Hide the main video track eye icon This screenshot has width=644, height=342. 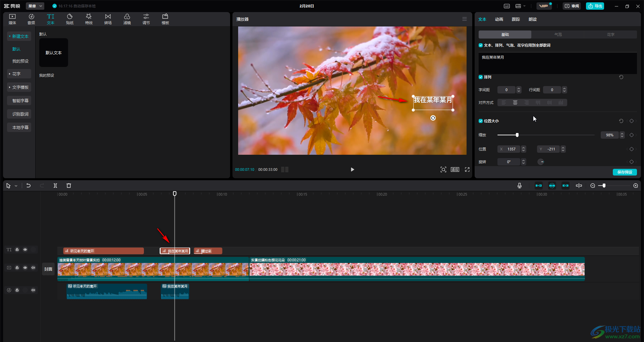point(25,268)
